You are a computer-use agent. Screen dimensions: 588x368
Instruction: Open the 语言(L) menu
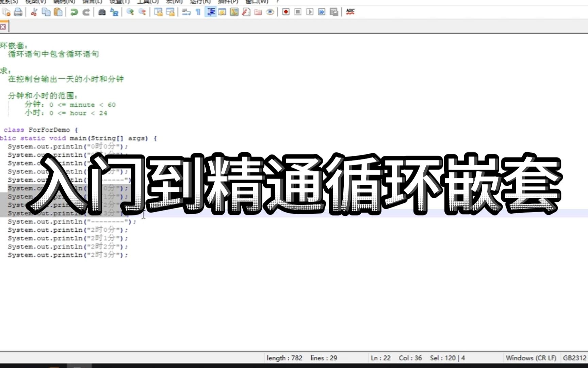[x=92, y=2]
